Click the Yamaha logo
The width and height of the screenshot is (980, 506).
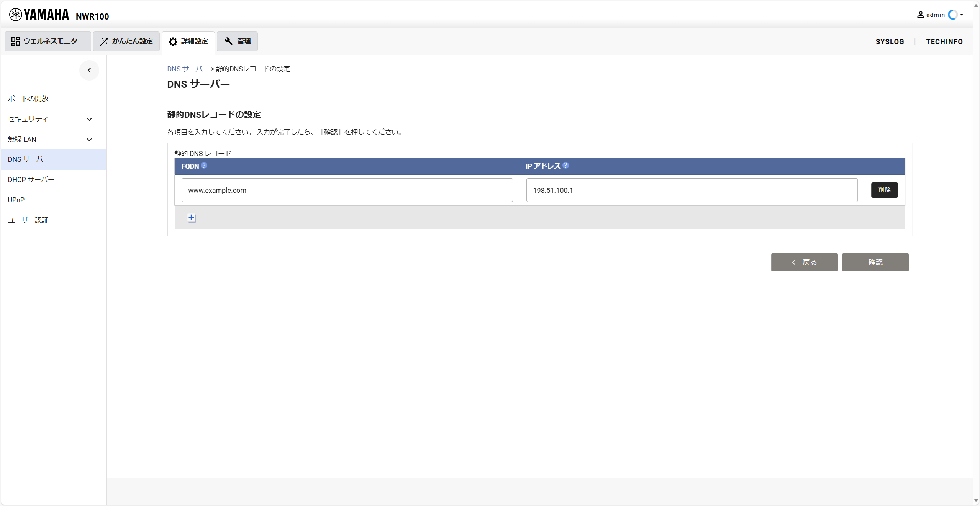(39, 15)
